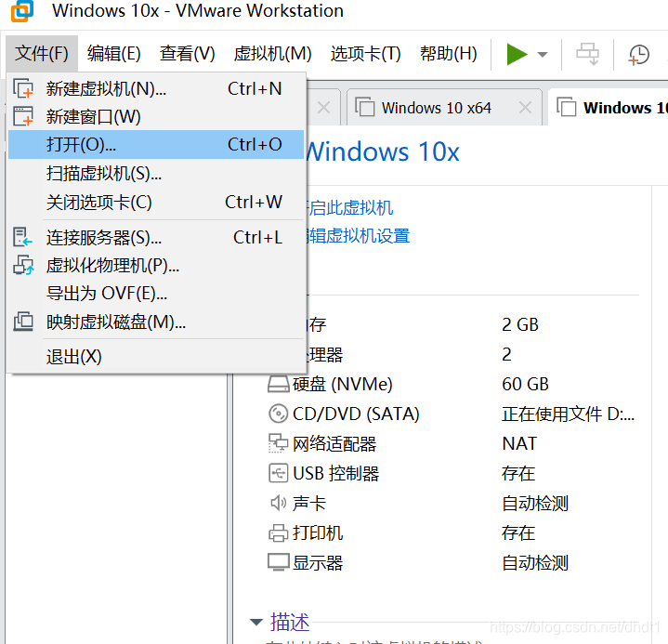Close the Windows 10 x64 tab
668x644 pixels.
[525, 108]
